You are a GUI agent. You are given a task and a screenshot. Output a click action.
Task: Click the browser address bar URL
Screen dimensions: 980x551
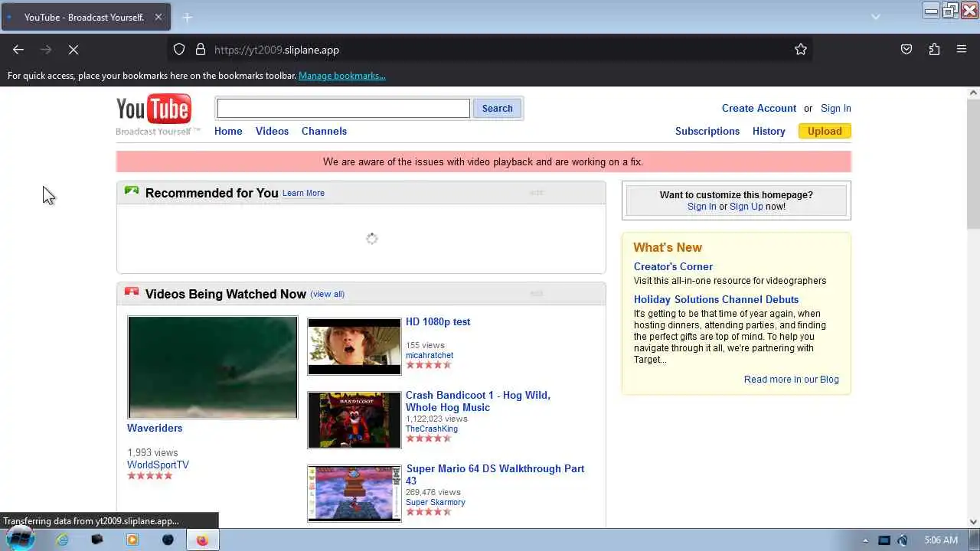click(276, 50)
